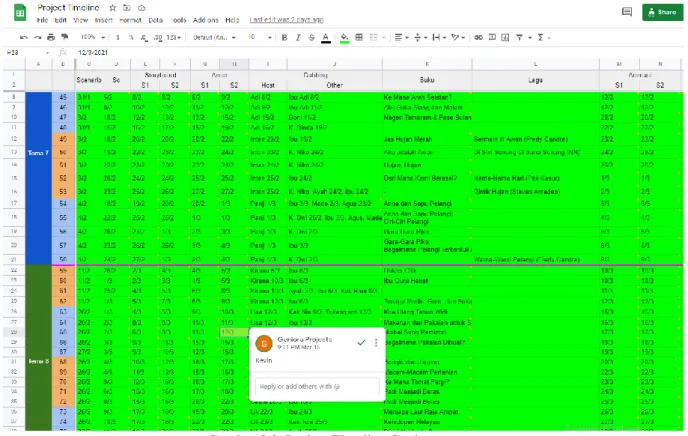
Task: Open the font family dropdown
Action: click(215, 38)
